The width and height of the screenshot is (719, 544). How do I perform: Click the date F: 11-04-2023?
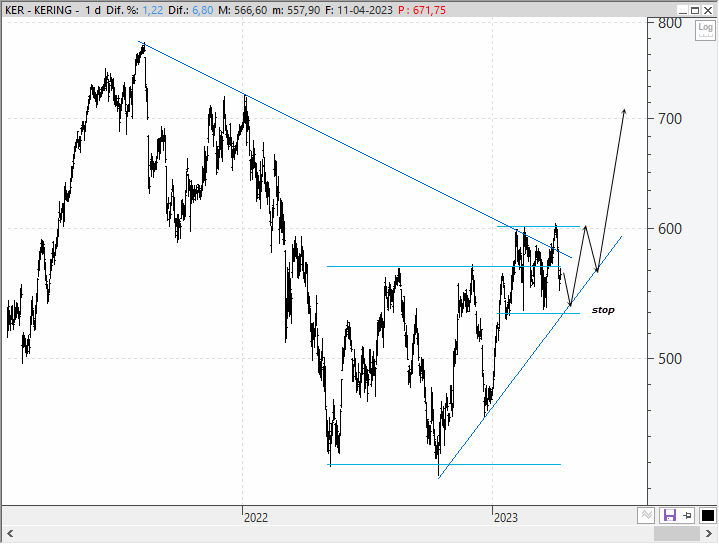pos(359,10)
